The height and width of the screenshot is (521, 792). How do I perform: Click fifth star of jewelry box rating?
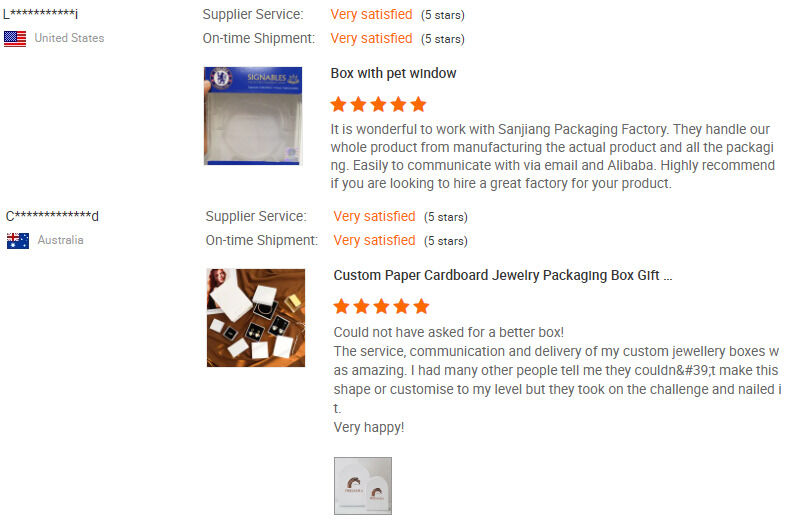[421, 306]
